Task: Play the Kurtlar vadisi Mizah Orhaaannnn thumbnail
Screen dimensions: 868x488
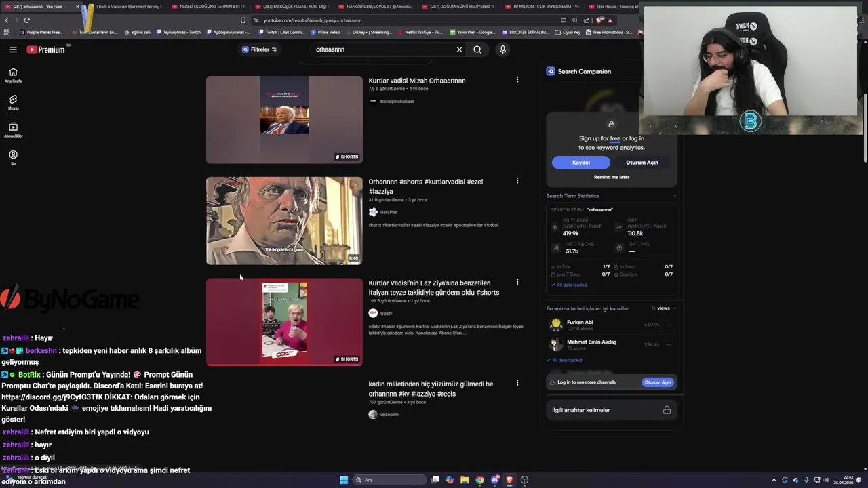Action: [x=284, y=119]
